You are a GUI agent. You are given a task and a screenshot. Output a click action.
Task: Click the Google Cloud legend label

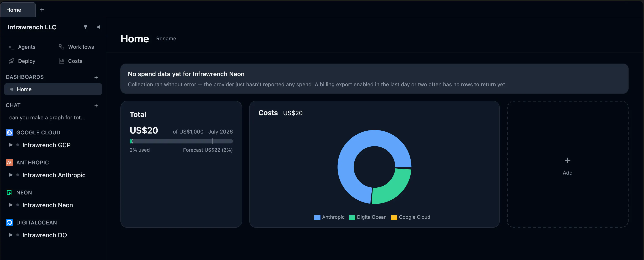pos(414,217)
